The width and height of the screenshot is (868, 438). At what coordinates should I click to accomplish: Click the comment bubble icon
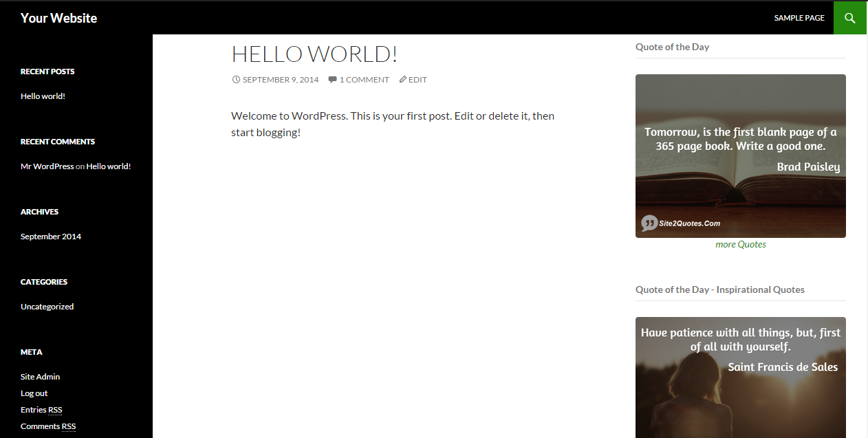332,80
